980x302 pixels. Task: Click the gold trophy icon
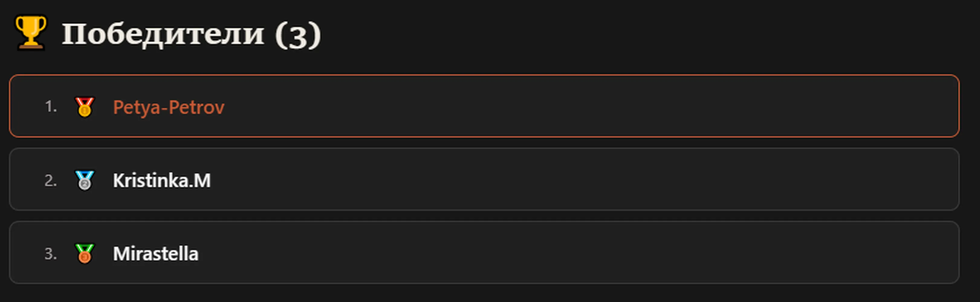click(x=31, y=33)
